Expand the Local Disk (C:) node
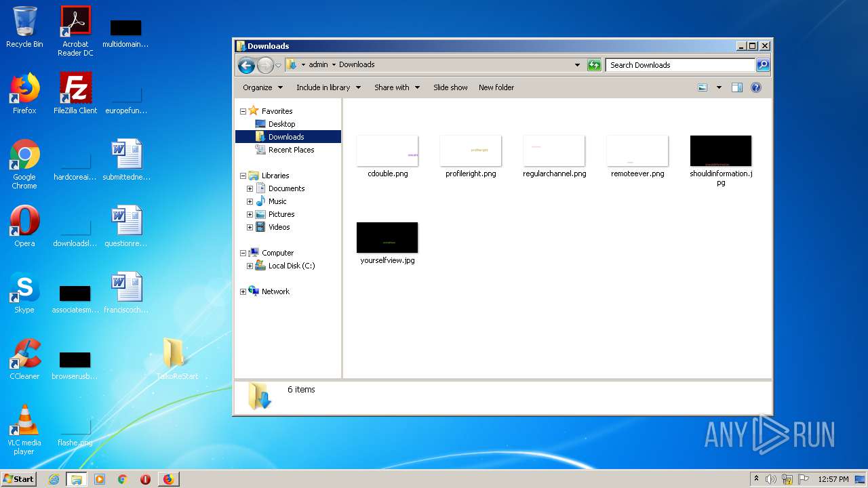Viewport: 868px width, 488px height. click(250, 266)
